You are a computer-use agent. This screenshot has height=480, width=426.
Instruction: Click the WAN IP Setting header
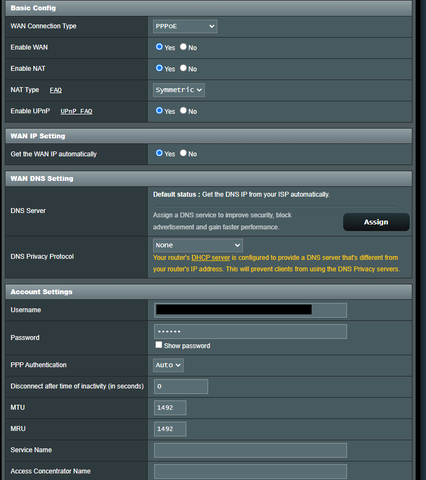tap(209, 136)
